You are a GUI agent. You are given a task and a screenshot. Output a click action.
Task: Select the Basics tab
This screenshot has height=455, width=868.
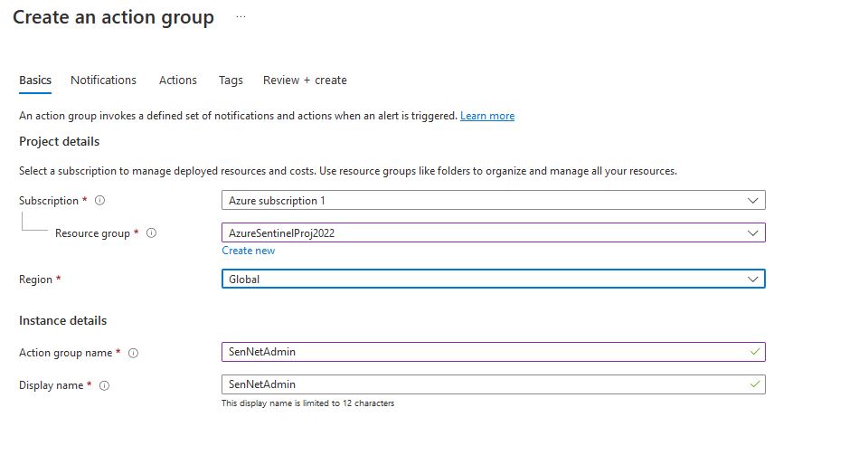click(35, 81)
